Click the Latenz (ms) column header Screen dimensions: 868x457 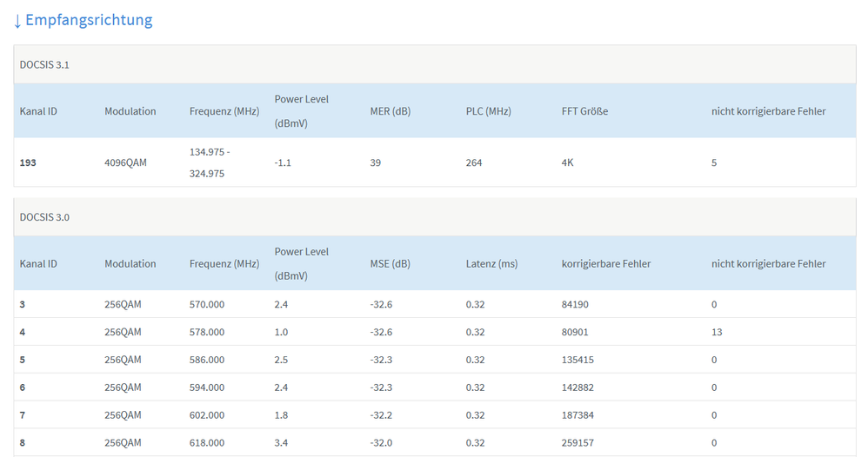coord(491,264)
